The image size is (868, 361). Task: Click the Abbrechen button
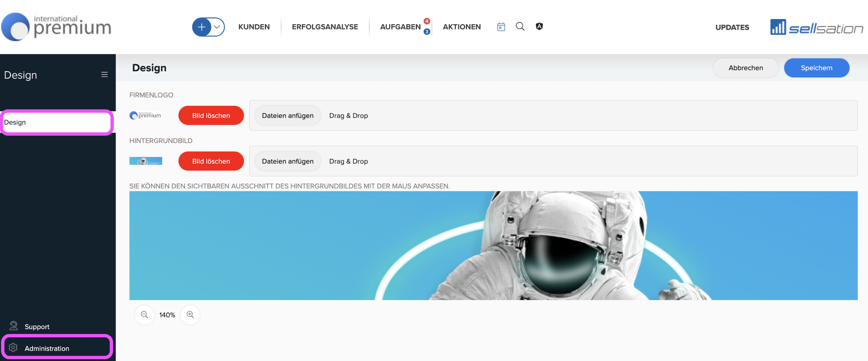coord(746,68)
